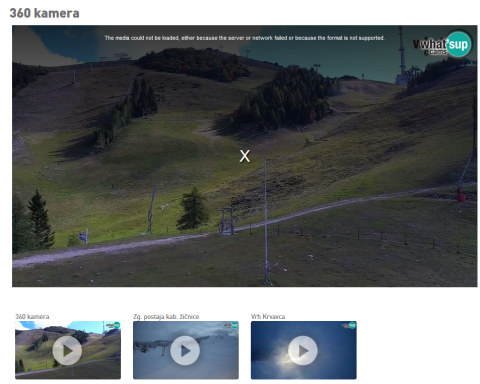Select the 'Zg. postaja kab. žičnice' label
The image size is (480, 384).
click(166, 316)
